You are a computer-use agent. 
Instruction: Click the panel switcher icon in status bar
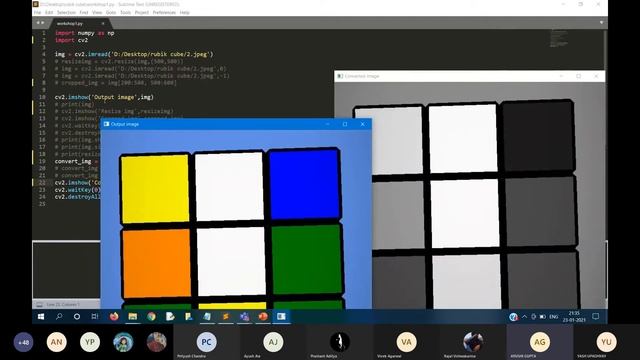pos(39,304)
